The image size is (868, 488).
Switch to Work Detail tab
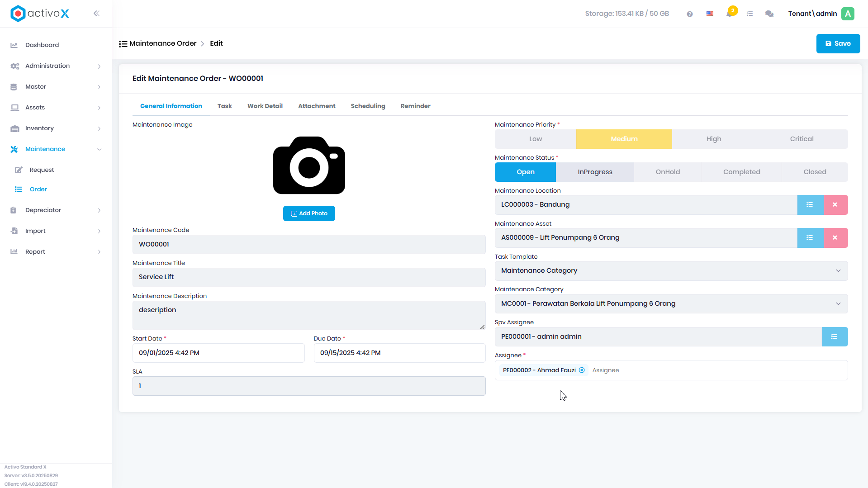265,106
